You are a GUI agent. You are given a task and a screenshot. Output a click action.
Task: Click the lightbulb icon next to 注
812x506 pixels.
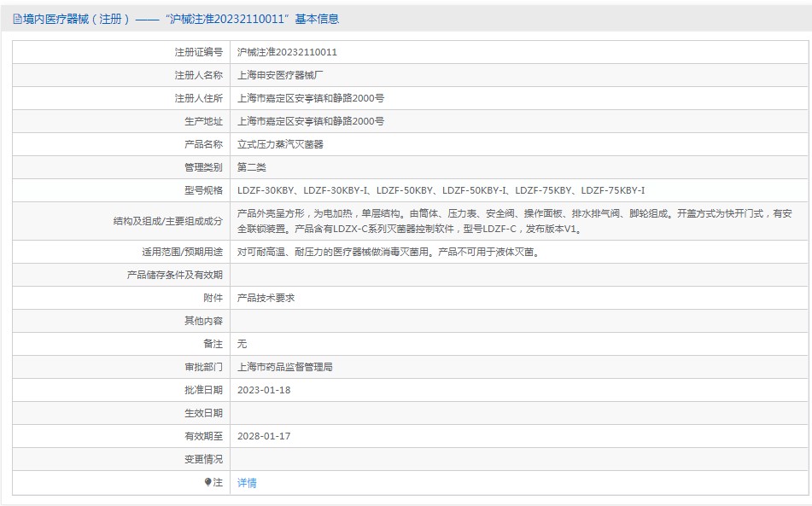point(207,482)
